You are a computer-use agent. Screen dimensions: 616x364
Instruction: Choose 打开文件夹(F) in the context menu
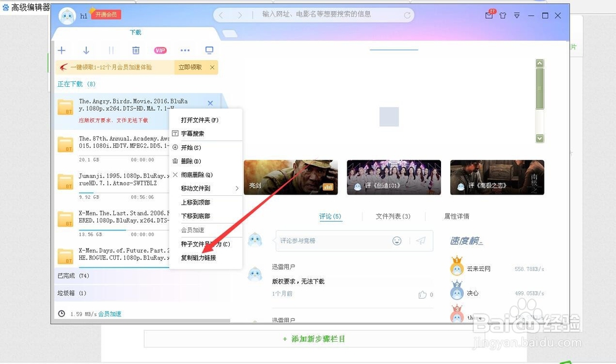[200, 119]
